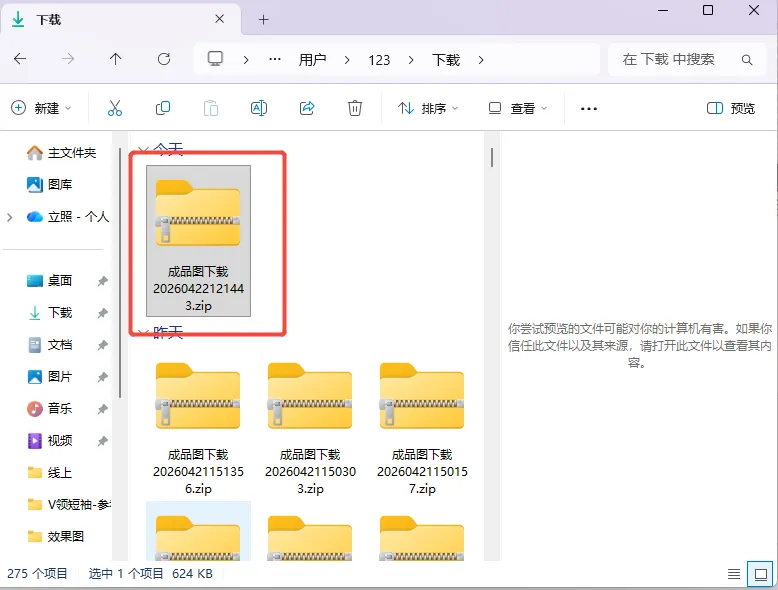Expand chevron after 用户 in address bar

pyautogui.click(x=347, y=60)
